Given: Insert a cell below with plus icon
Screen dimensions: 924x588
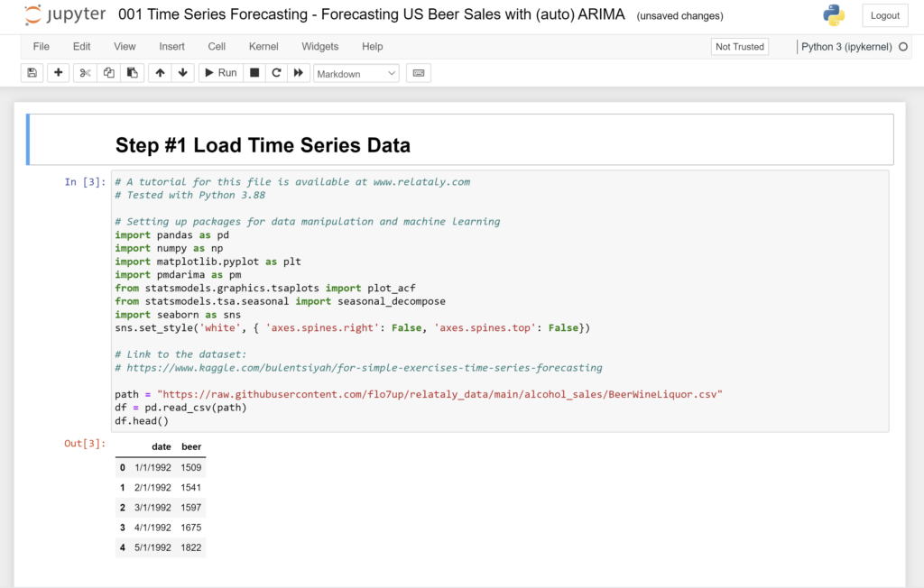Looking at the screenshot, I should (59, 73).
